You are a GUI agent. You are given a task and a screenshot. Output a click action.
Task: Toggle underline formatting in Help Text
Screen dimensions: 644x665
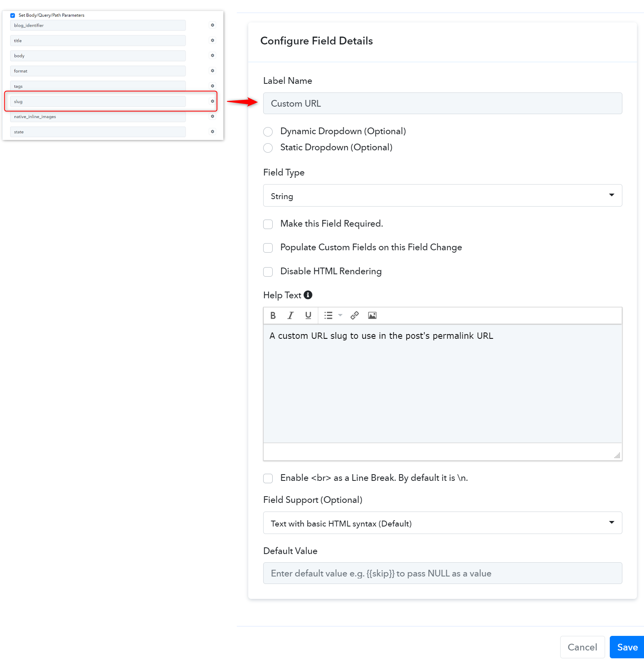308,316
